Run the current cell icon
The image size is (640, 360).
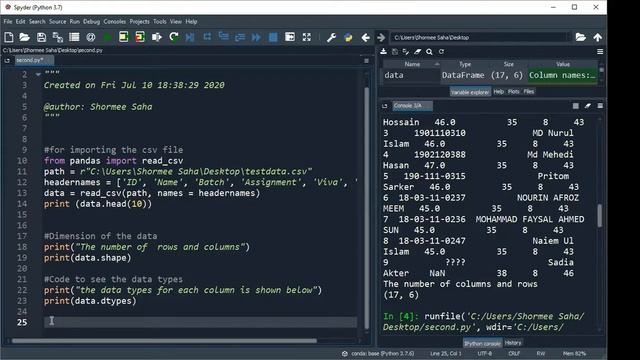(x=123, y=38)
